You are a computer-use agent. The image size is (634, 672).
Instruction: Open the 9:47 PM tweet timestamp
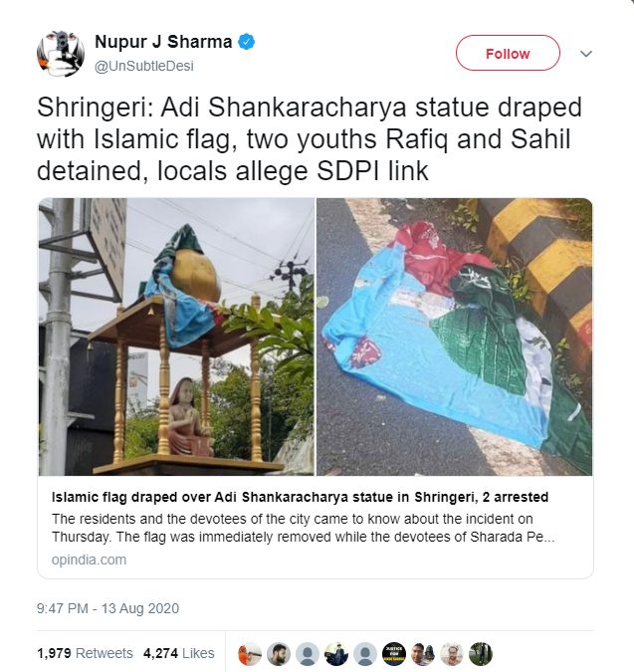coord(107,608)
